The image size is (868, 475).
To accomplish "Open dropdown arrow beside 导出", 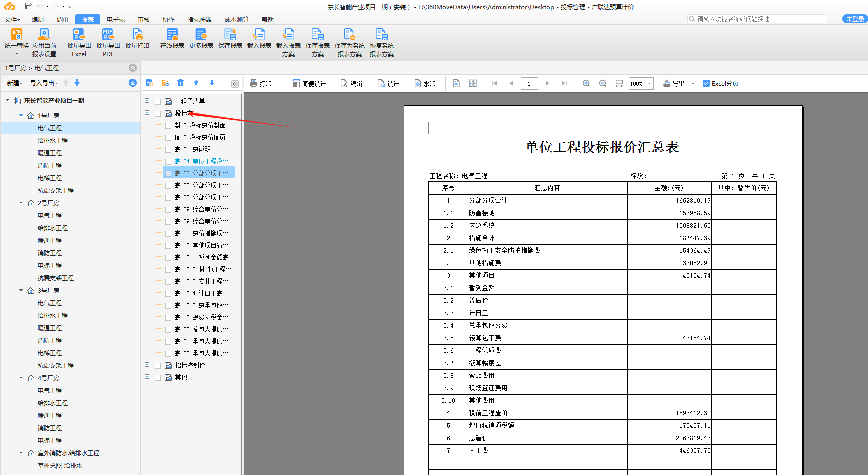I will pos(693,84).
